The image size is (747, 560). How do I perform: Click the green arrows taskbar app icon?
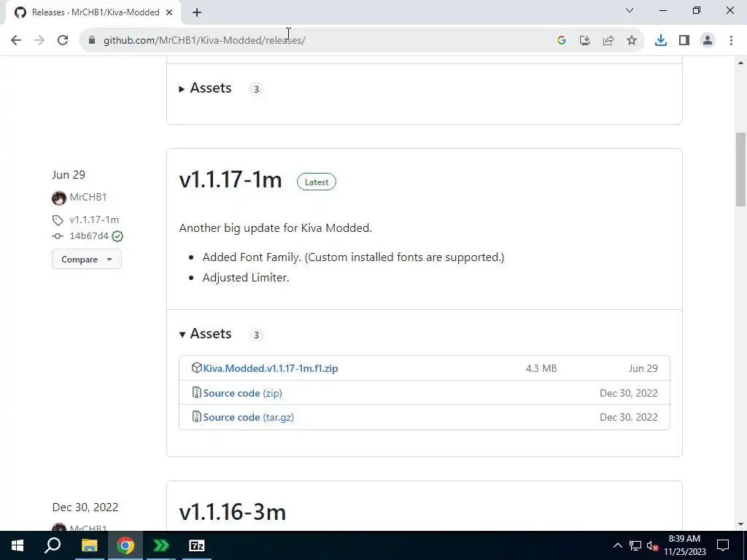161,545
